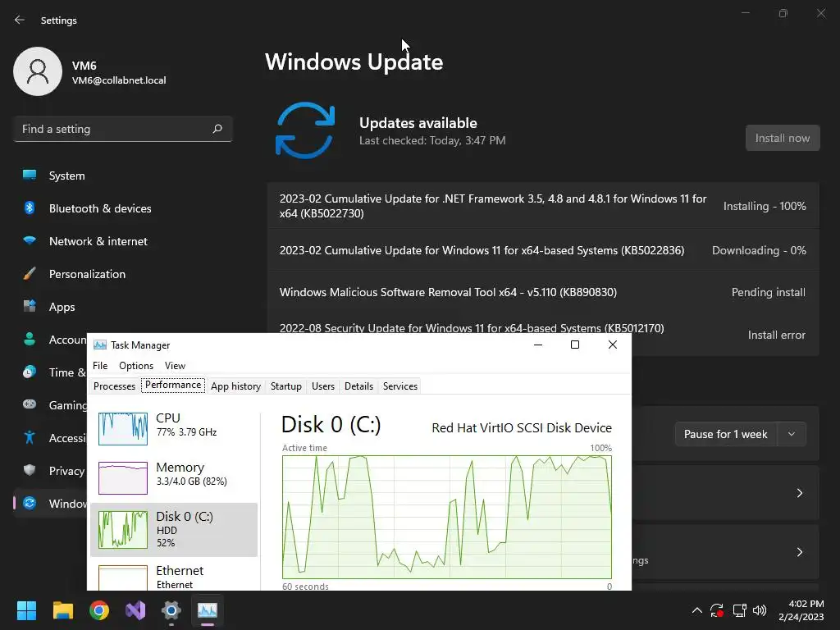Select the Disk 0 (C:) performance item
The height and width of the screenshot is (630, 840).
click(x=174, y=529)
